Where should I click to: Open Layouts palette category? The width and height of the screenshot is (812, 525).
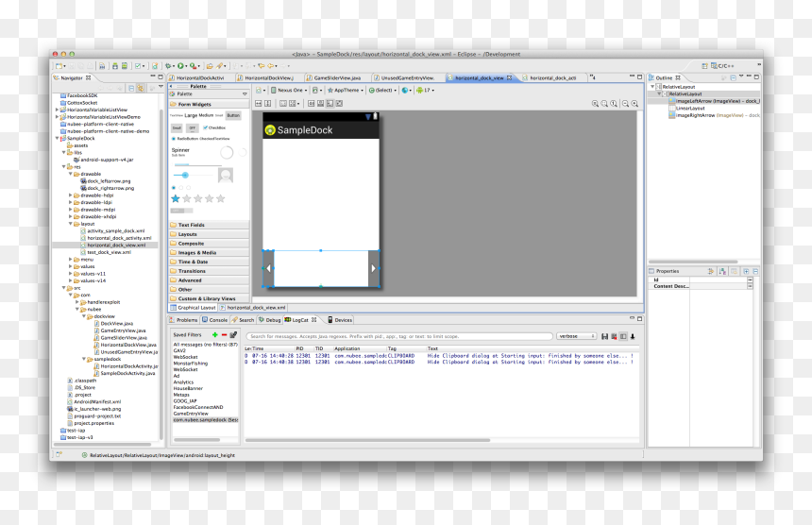tap(210, 234)
